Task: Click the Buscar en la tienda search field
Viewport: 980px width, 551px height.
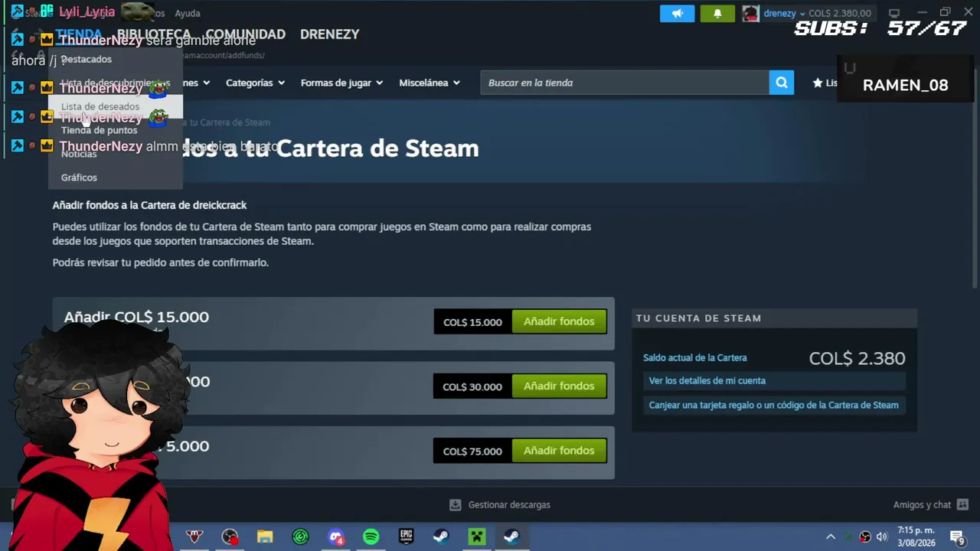Action: click(625, 83)
